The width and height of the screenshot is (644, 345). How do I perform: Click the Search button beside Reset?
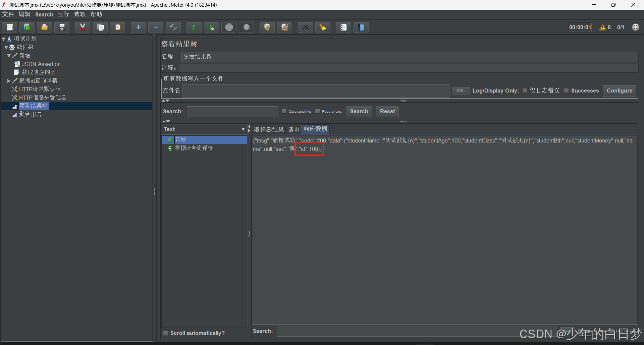click(359, 111)
